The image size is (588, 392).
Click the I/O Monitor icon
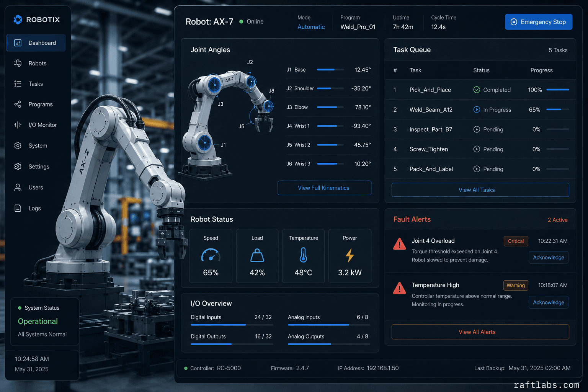point(18,125)
